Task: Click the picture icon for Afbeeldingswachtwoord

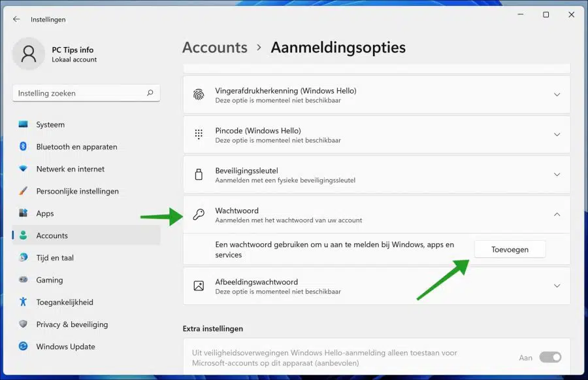Action: click(199, 286)
